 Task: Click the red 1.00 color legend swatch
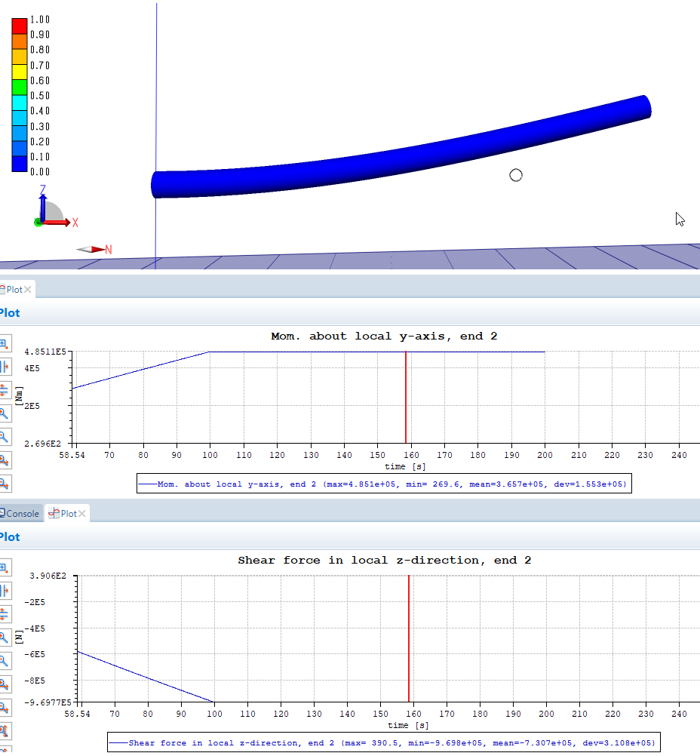20,26
